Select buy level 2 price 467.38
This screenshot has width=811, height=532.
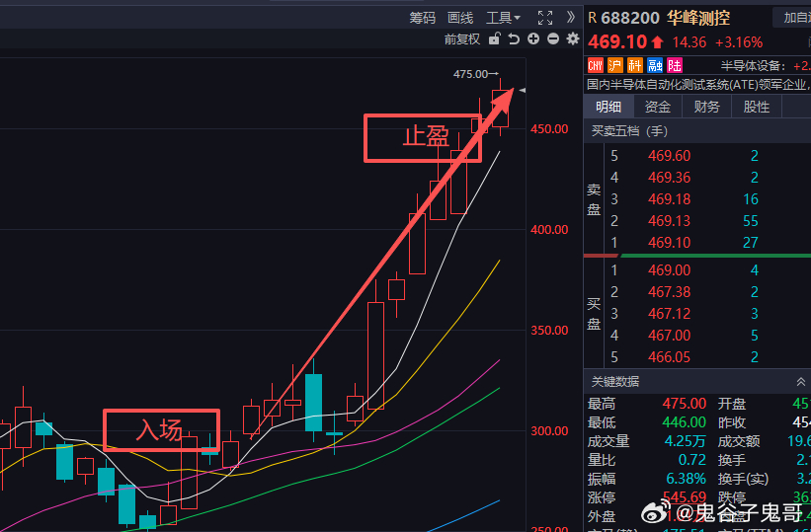[670, 291]
